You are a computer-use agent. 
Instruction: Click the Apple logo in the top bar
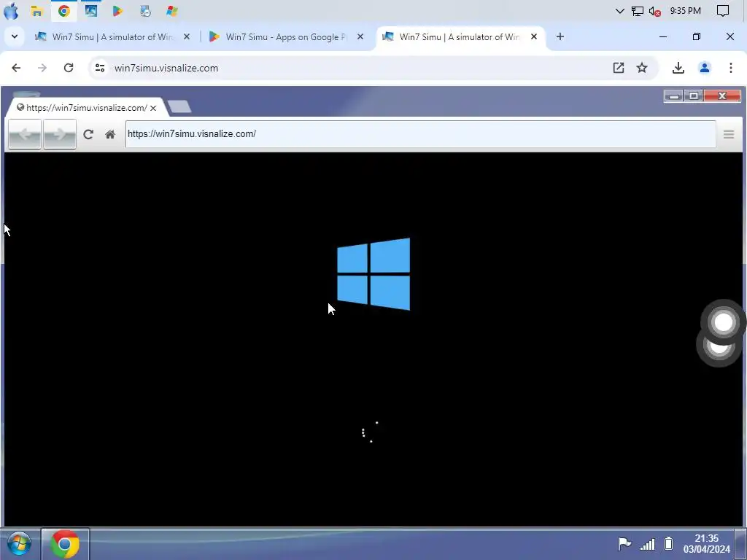point(10,10)
